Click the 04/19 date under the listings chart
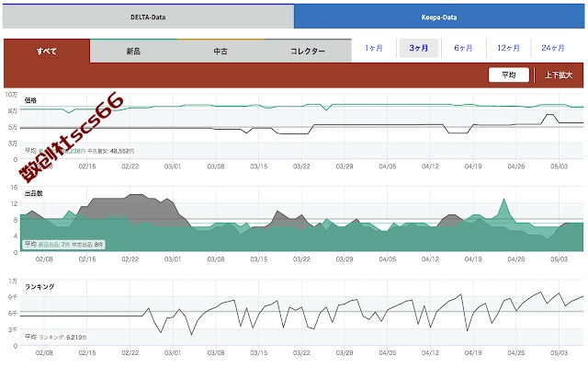This screenshot has height=368, width=588. coord(473,259)
